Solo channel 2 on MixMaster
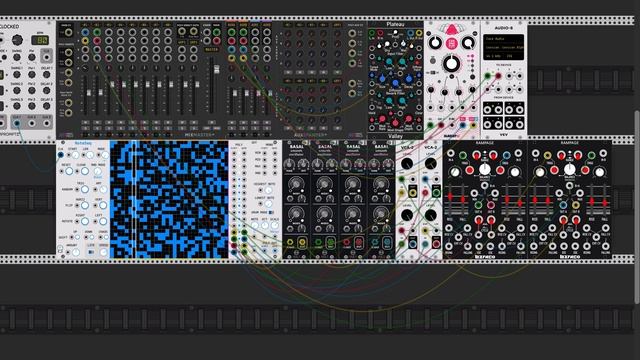 pos(97,128)
